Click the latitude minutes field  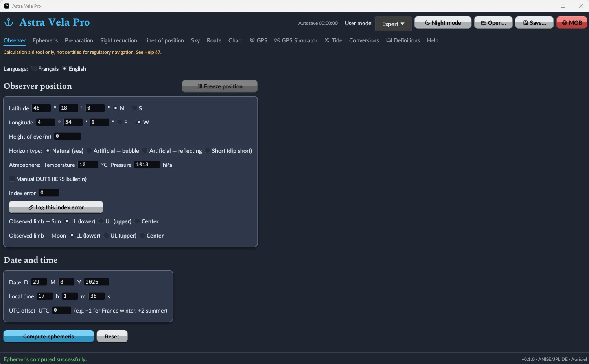69,108
